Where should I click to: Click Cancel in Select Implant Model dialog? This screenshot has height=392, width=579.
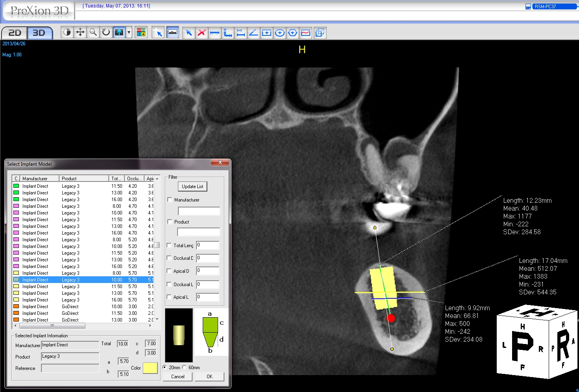coord(178,377)
